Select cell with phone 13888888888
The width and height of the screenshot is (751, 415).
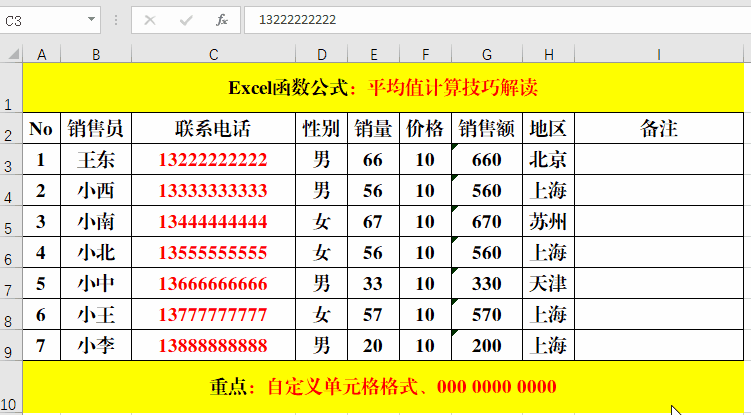214,345
